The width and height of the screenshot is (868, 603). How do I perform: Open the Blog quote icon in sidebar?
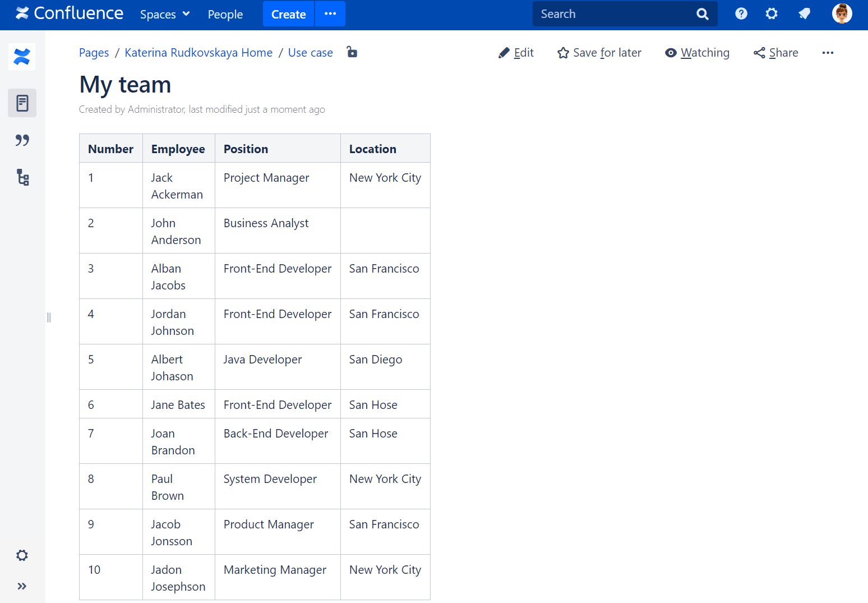[22, 140]
